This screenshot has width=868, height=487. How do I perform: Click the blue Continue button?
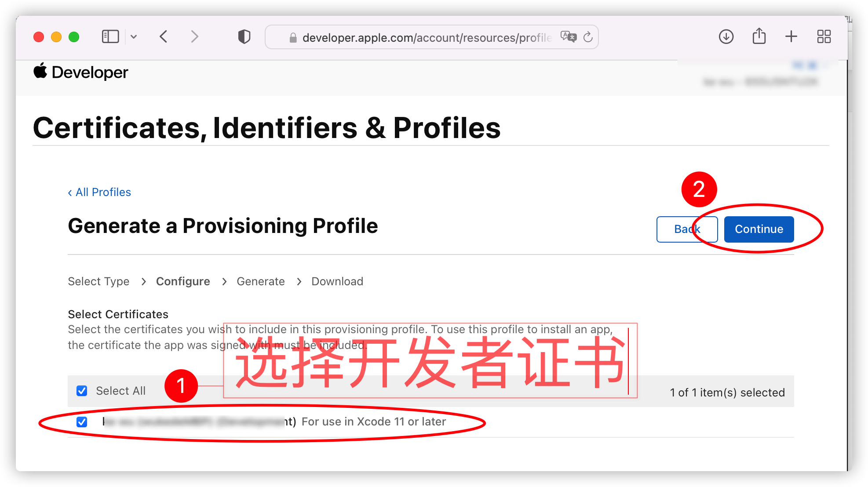[x=759, y=229]
